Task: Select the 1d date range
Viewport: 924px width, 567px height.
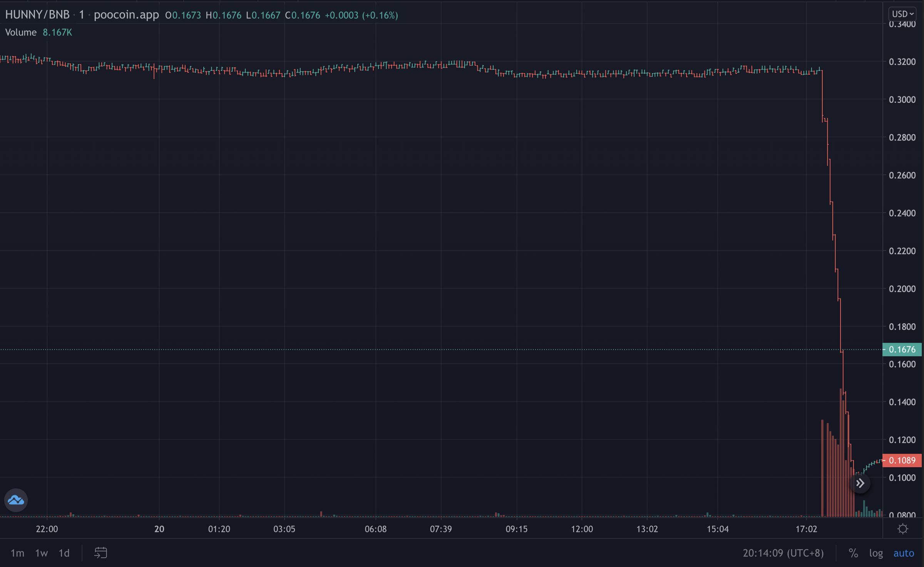Action: (x=64, y=553)
